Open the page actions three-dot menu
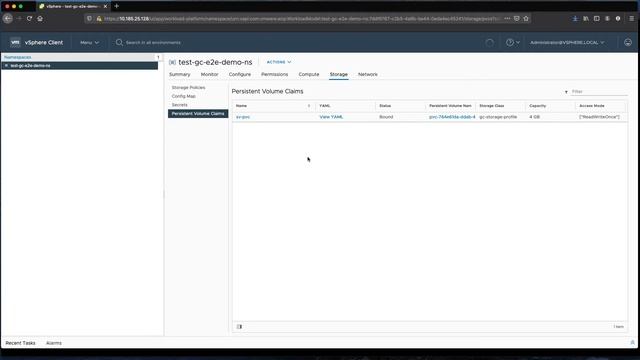 point(507,18)
